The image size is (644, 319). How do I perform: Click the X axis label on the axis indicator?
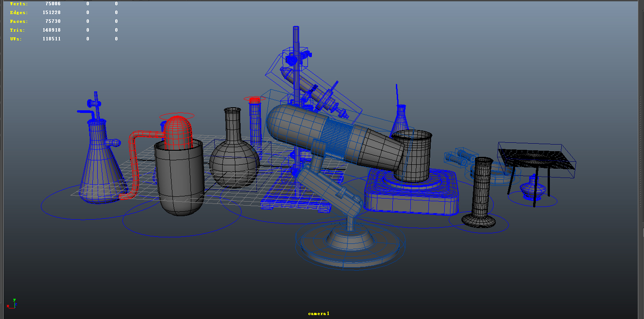[8, 306]
